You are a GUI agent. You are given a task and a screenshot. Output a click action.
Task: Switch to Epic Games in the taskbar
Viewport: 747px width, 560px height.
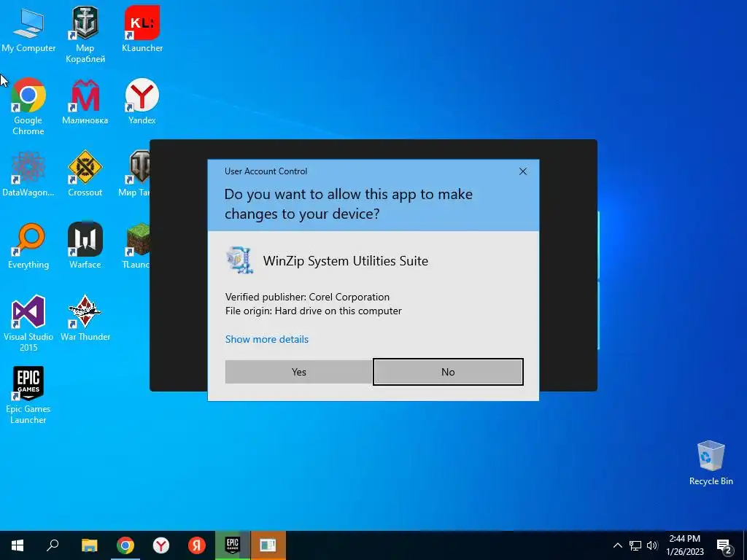click(x=233, y=545)
